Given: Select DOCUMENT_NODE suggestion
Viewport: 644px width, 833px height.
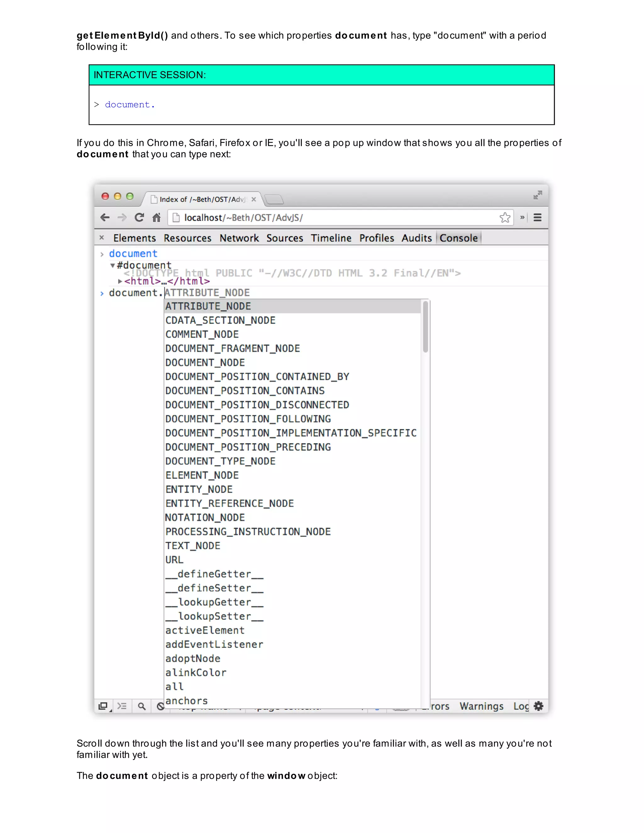Looking at the screenshot, I should (293, 363).
